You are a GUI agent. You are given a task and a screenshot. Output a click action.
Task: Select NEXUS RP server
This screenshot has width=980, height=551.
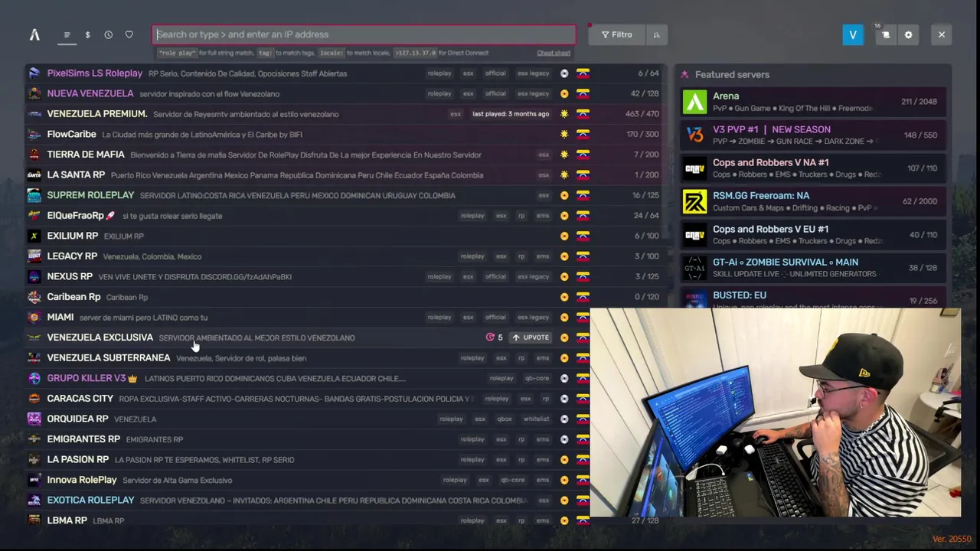point(345,276)
